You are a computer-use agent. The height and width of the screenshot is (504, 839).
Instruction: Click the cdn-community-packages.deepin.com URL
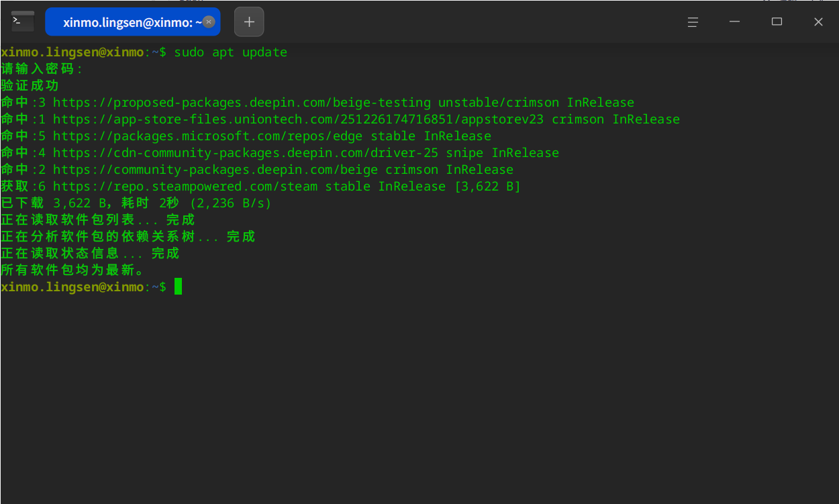click(246, 153)
